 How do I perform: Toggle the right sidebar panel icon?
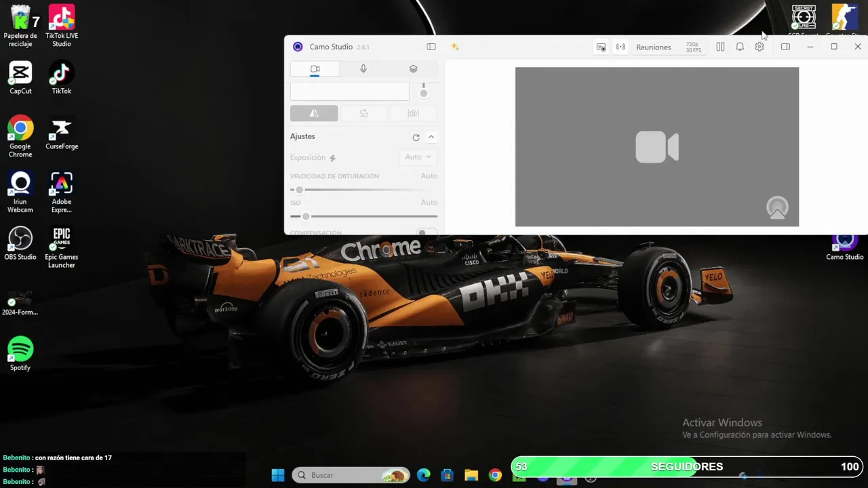785,47
